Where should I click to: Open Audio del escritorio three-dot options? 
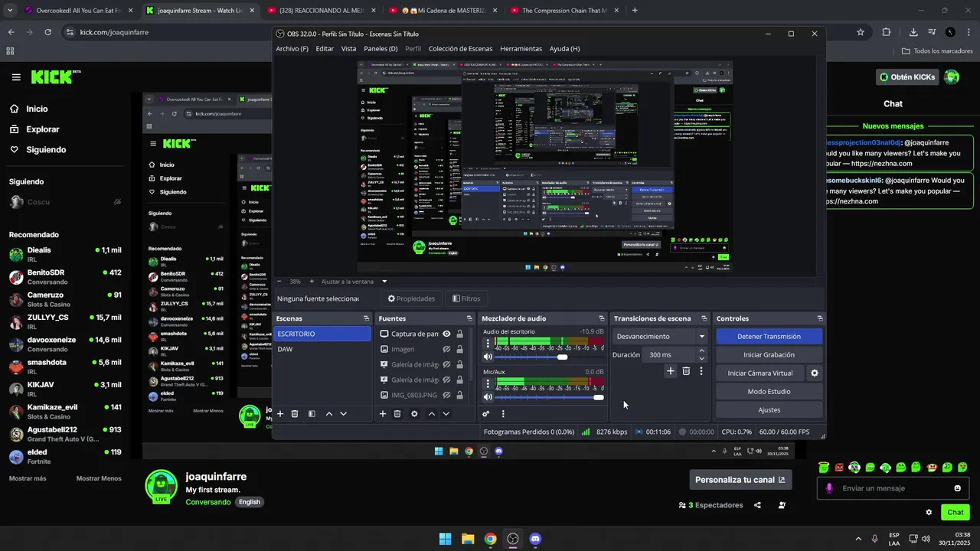tap(488, 343)
